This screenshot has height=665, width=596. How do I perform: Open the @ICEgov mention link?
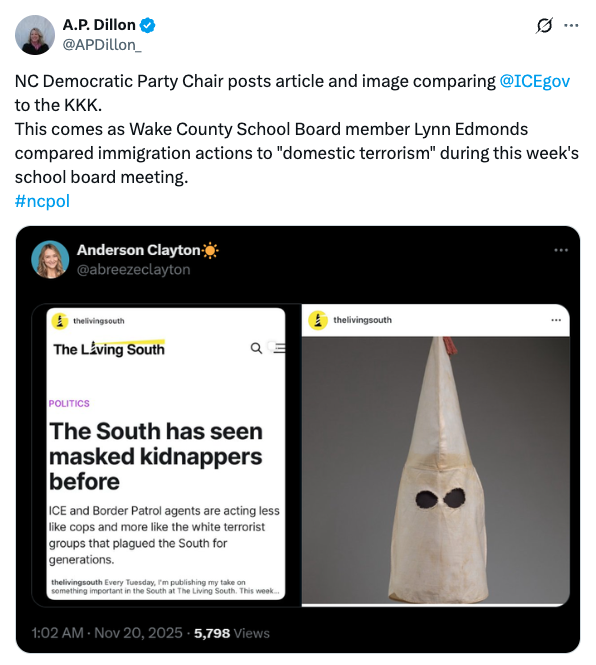click(x=534, y=81)
